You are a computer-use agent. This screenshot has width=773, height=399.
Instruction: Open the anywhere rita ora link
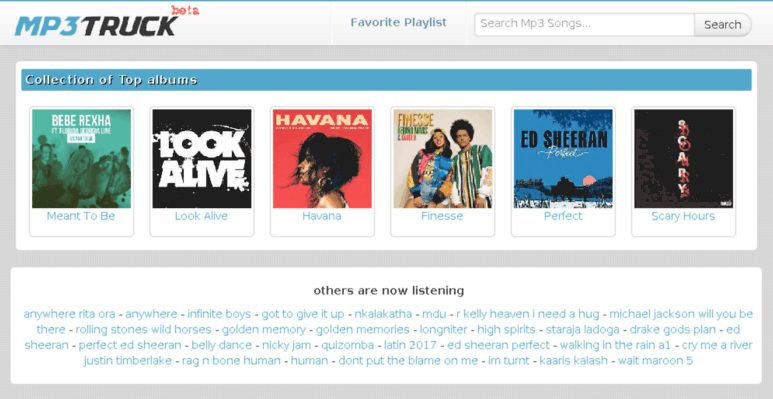click(70, 314)
